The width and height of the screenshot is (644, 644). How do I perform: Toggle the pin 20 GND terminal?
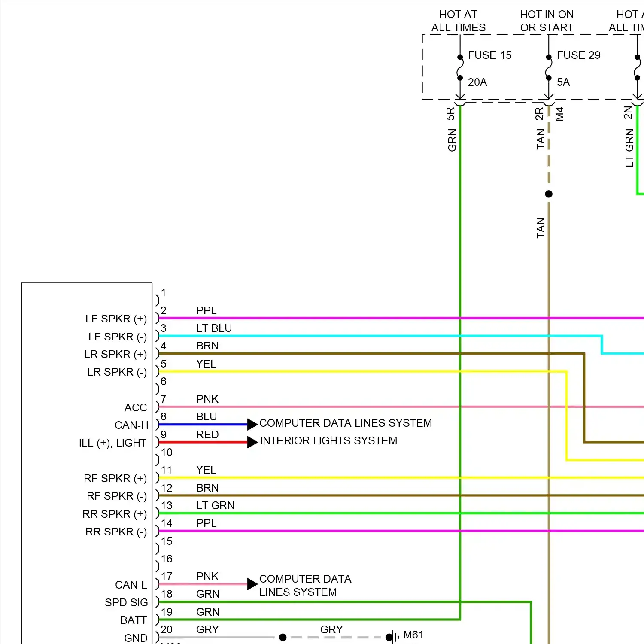click(157, 637)
